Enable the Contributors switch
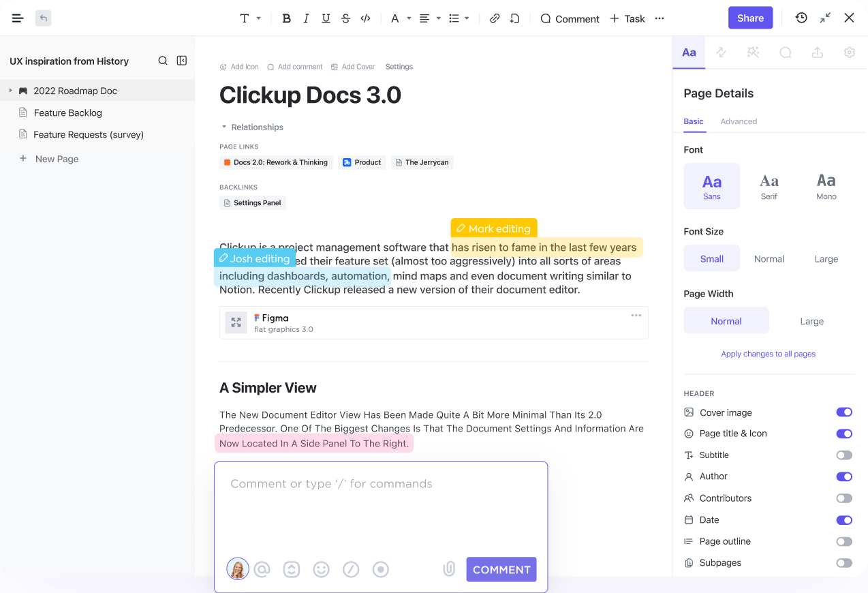This screenshot has width=868, height=593. click(844, 498)
